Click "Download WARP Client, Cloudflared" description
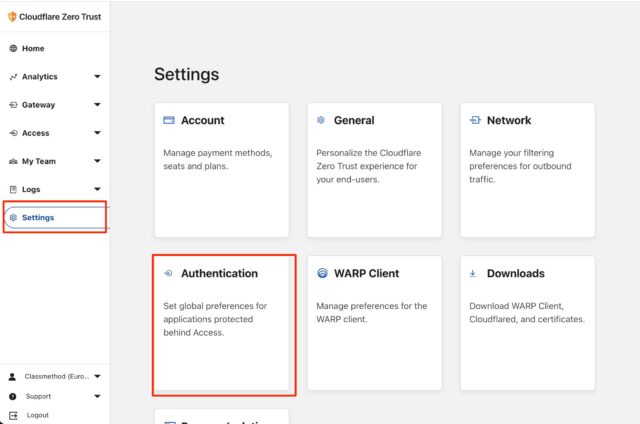Viewport: 640px width, 424px height. [527, 312]
